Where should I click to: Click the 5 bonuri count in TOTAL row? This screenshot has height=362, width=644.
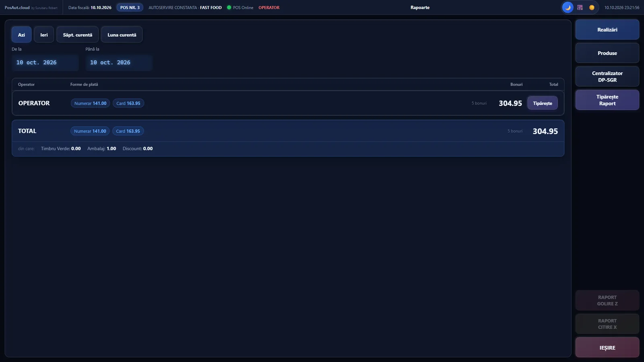(515, 131)
